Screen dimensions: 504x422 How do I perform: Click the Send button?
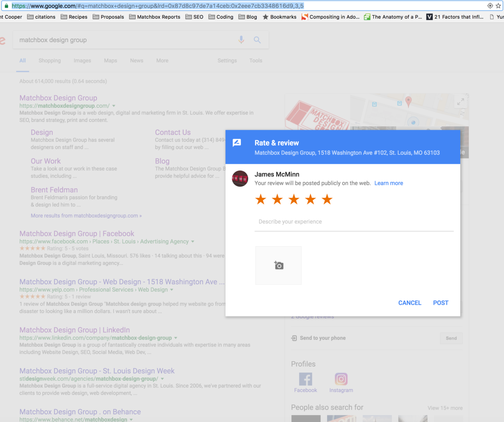pos(451,338)
